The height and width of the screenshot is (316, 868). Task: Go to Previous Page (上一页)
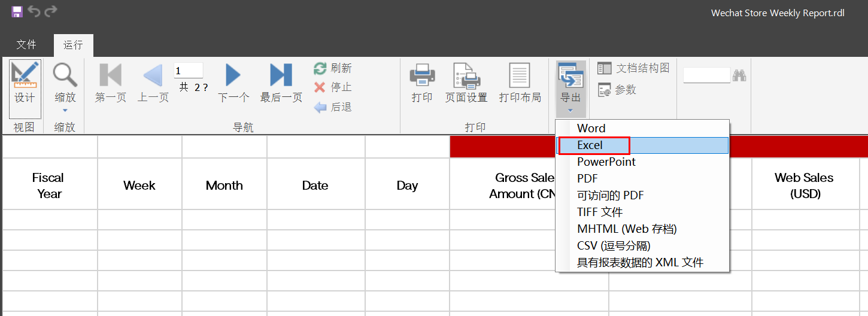click(153, 83)
